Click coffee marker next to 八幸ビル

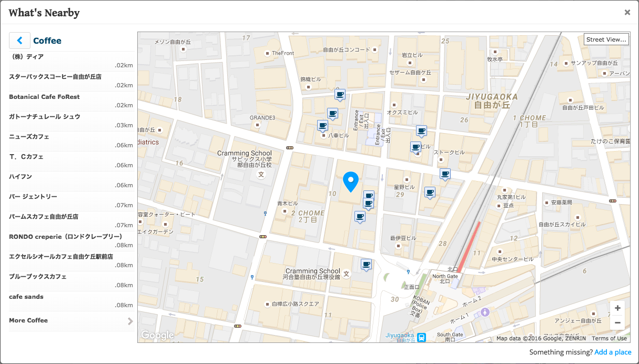pyautogui.click(x=322, y=125)
